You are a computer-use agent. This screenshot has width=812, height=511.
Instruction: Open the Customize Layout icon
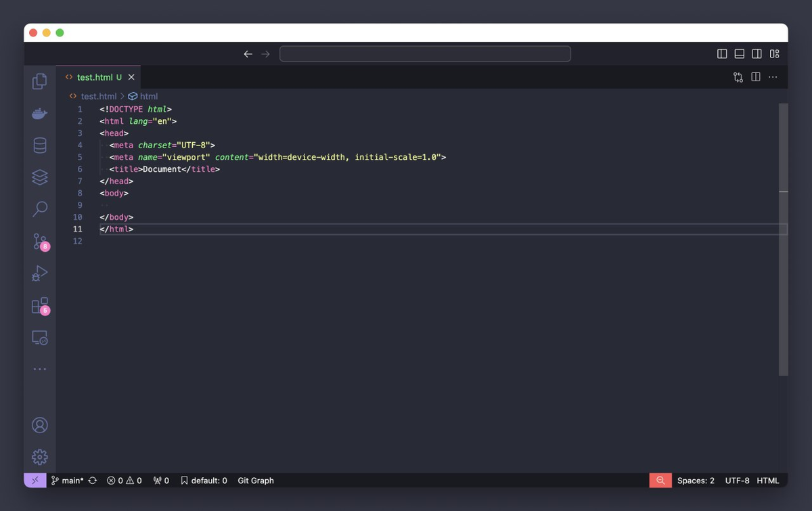(x=775, y=54)
